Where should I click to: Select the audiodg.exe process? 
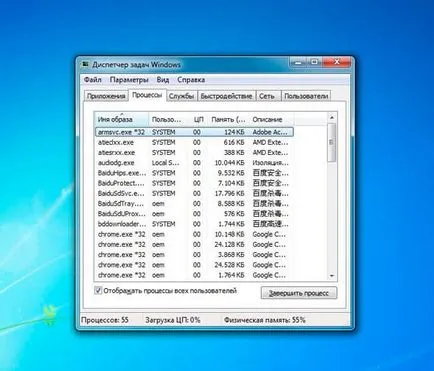click(194, 163)
